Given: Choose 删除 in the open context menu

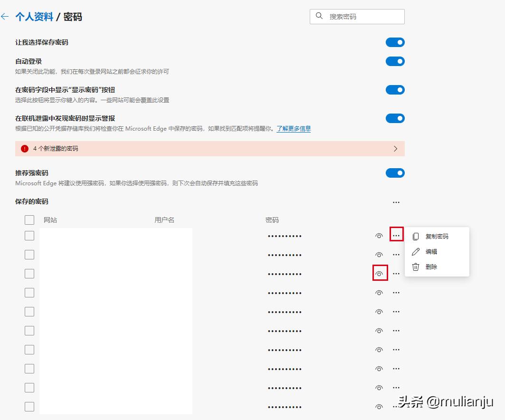Looking at the screenshot, I should (x=432, y=267).
